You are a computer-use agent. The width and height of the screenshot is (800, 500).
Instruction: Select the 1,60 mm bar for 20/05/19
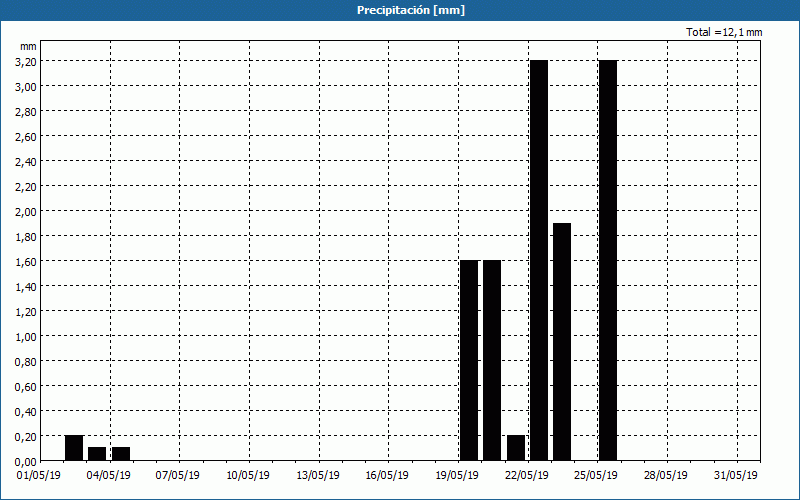pos(492,360)
